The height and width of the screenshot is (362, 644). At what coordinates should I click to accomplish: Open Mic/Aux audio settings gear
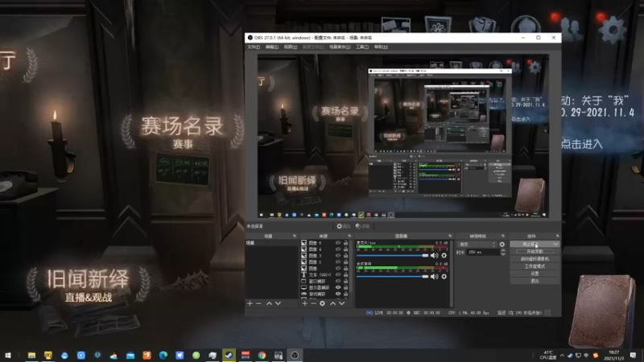click(444, 255)
